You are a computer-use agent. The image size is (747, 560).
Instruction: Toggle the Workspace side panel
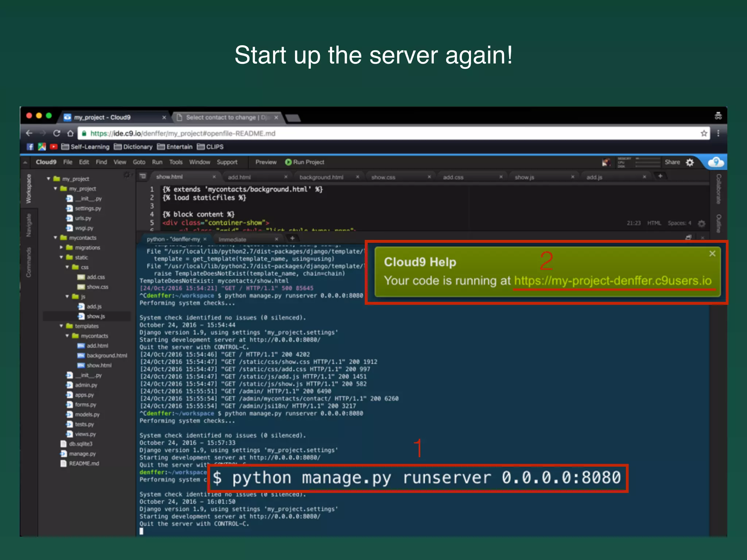tap(28, 188)
